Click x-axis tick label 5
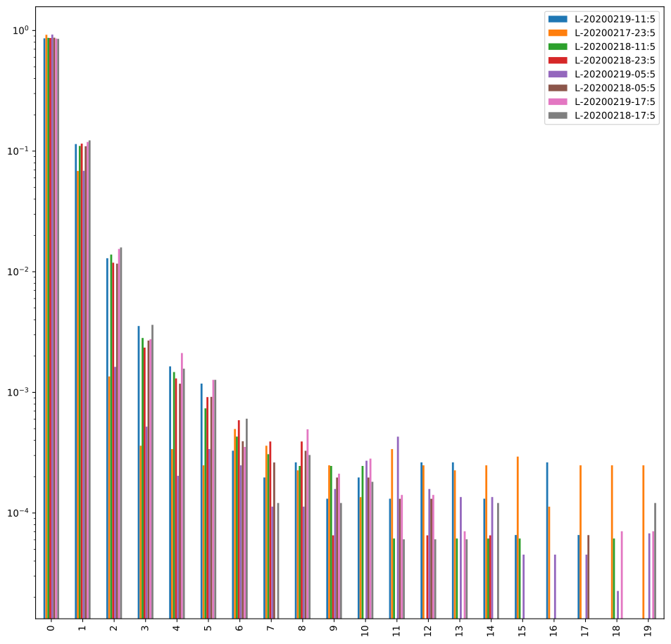Image resolution: width=671 pixels, height=644 pixels. [208, 627]
